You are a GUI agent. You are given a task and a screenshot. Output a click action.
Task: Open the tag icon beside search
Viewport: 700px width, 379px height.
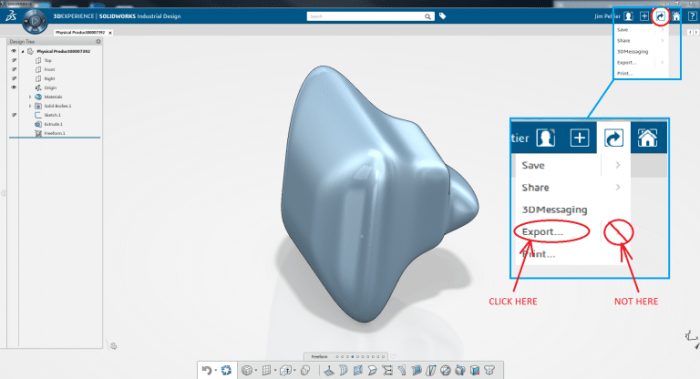(442, 16)
